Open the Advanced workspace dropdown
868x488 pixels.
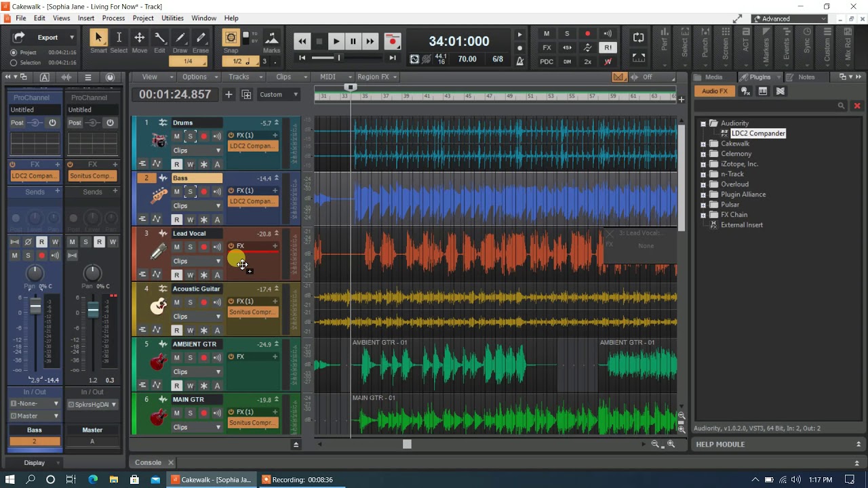pos(790,19)
